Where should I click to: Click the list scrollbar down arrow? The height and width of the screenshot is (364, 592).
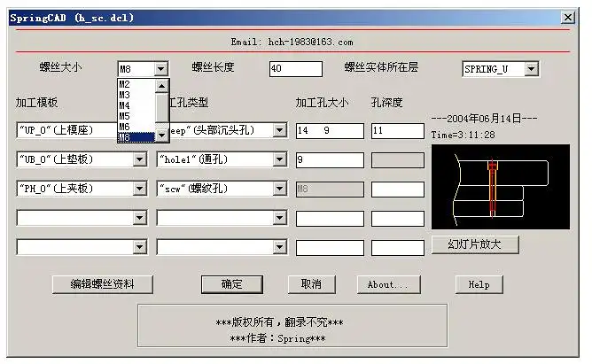tap(161, 135)
